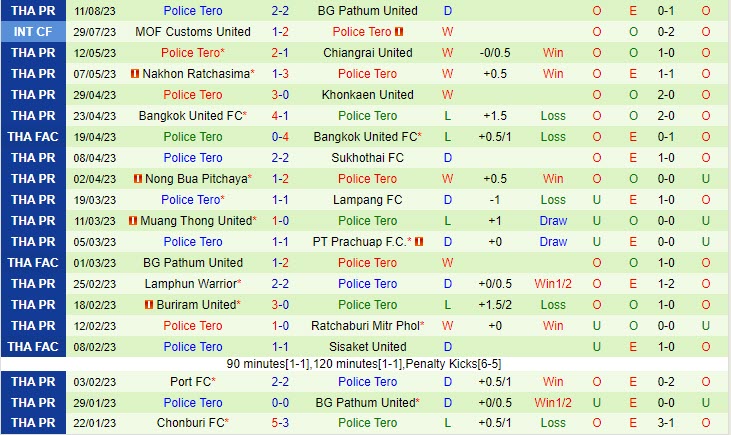Click THA FAC label in the 08/02/23 row
This screenshot has width=731, height=435.
tap(33, 347)
